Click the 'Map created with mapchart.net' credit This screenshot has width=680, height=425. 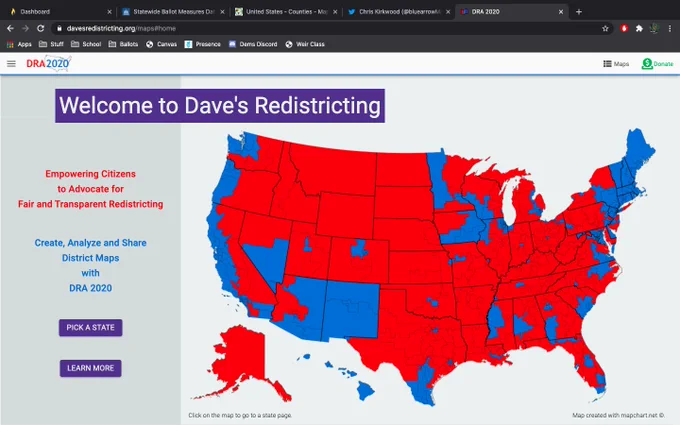618,415
